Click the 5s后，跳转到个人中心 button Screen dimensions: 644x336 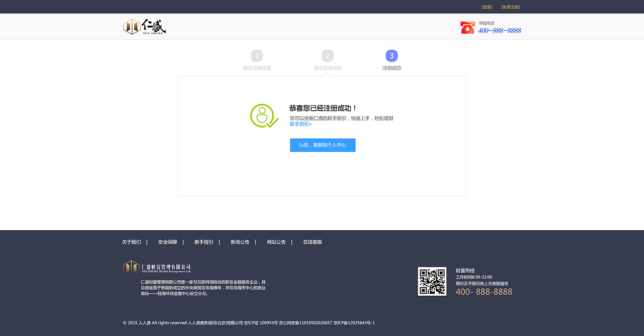pyautogui.click(x=323, y=145)
